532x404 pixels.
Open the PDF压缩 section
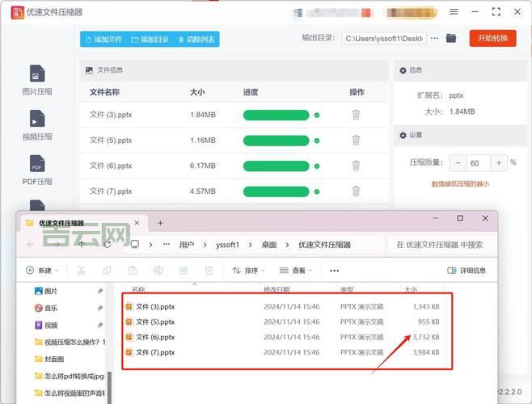37,170
